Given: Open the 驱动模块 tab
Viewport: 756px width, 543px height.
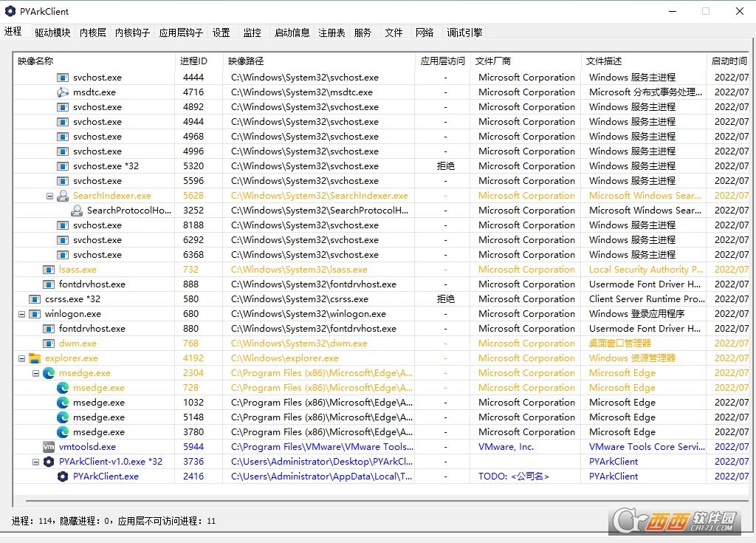Looking at the screenshot, I should pyautogui.click(x=52, y=33).
